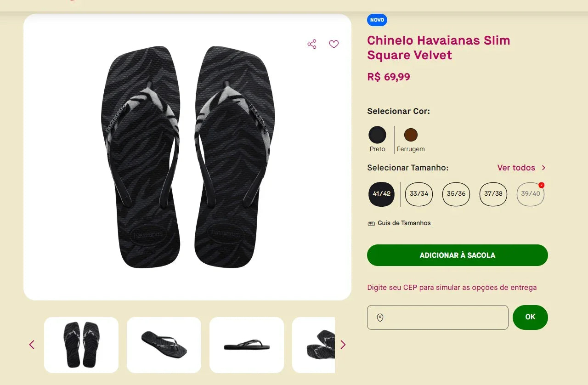
Task: Click the share icon above the product image
Action: pos(312,44)
